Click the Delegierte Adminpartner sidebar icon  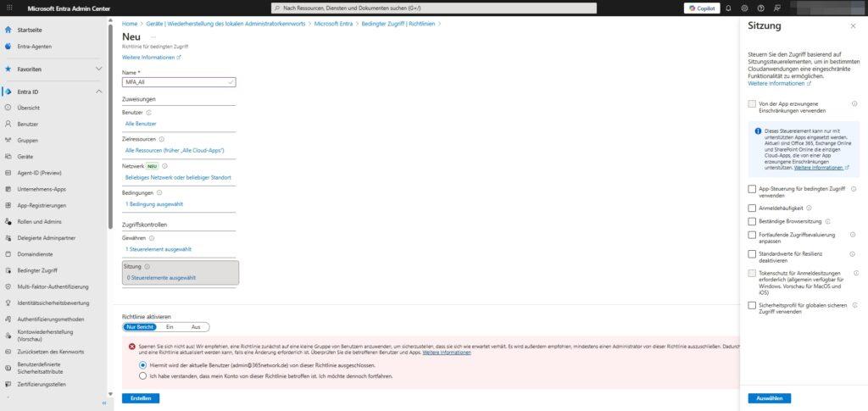8,238
